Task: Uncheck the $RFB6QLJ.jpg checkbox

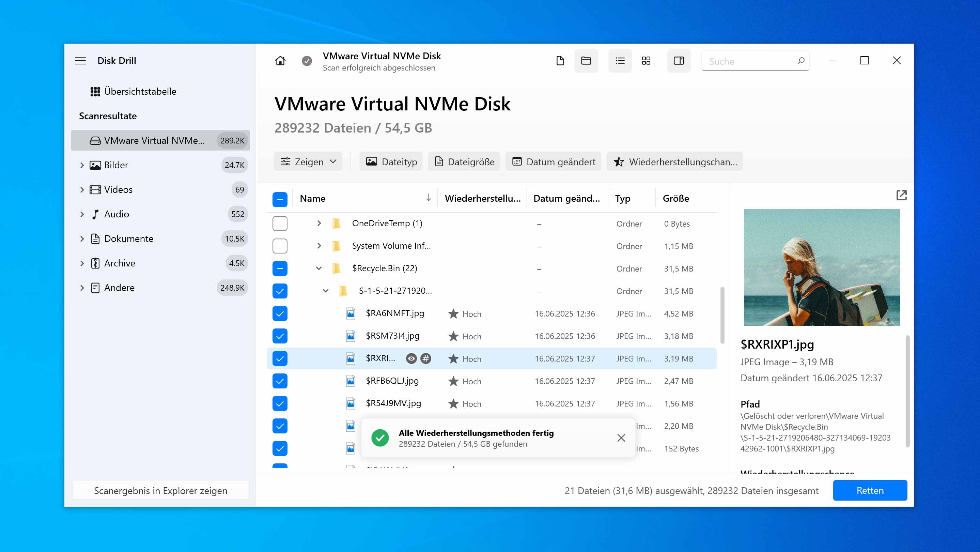Action: 280,381
